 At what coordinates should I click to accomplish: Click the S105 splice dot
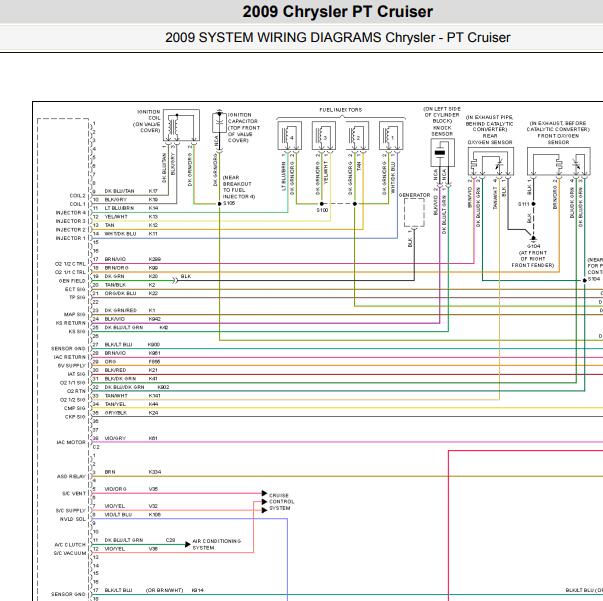220,204
